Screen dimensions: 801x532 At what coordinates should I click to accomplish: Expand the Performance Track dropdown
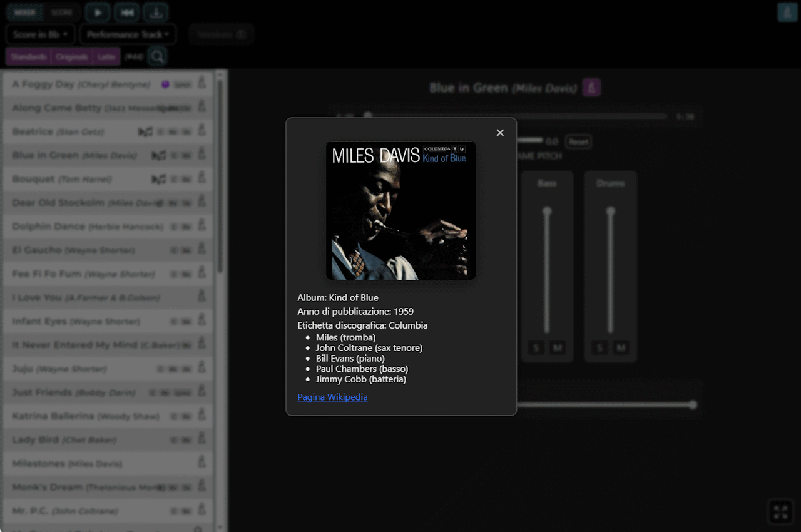128,34
